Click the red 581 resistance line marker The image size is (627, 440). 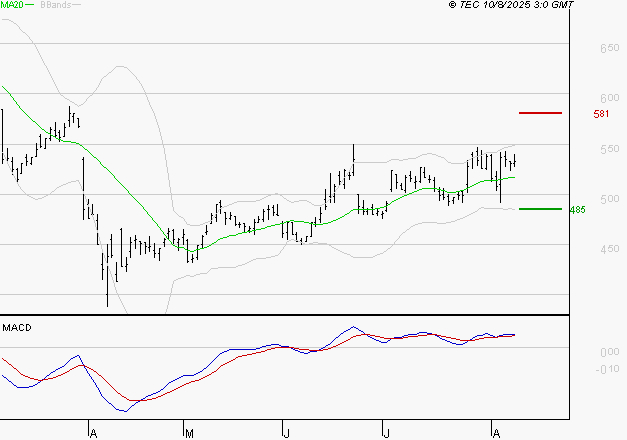pos(541,114)
